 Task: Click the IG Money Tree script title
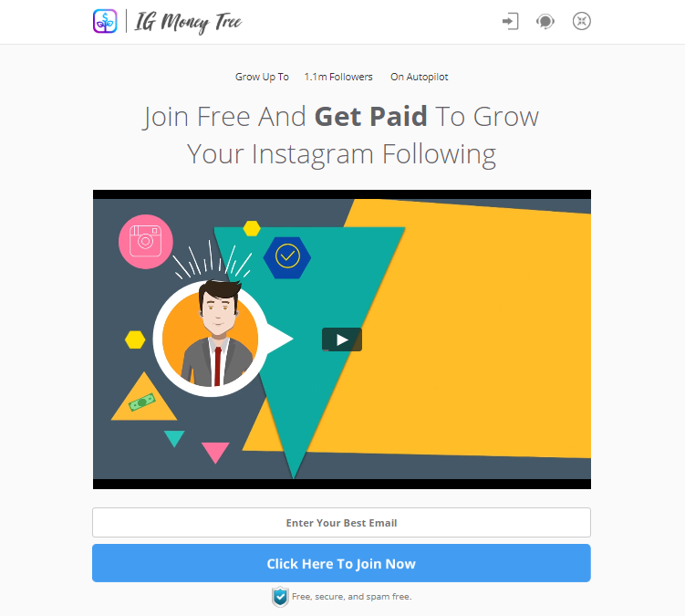pos(188,22)
